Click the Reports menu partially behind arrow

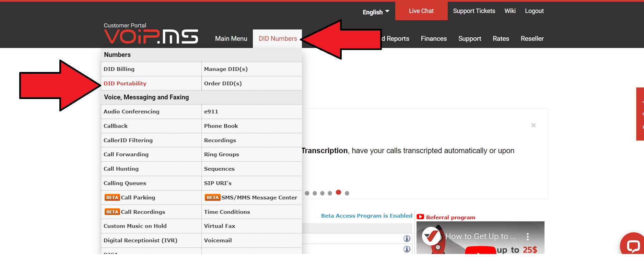[396, 39]
